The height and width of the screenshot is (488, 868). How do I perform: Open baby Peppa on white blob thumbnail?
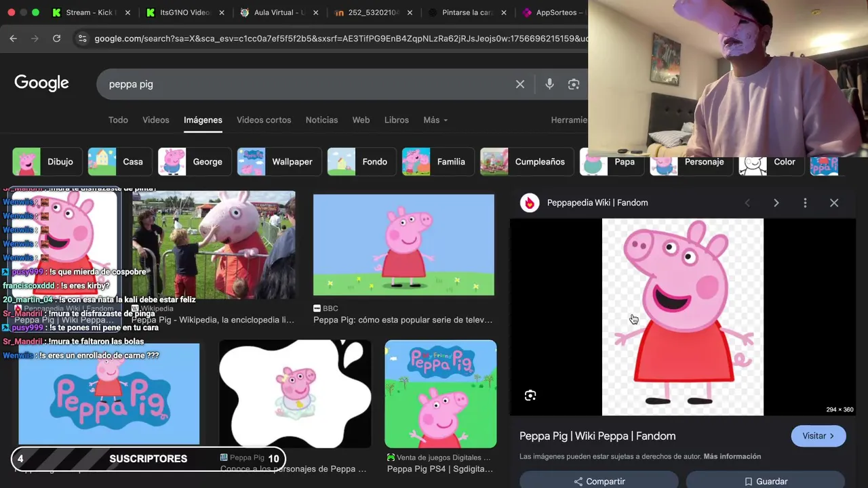pos(295,394)
